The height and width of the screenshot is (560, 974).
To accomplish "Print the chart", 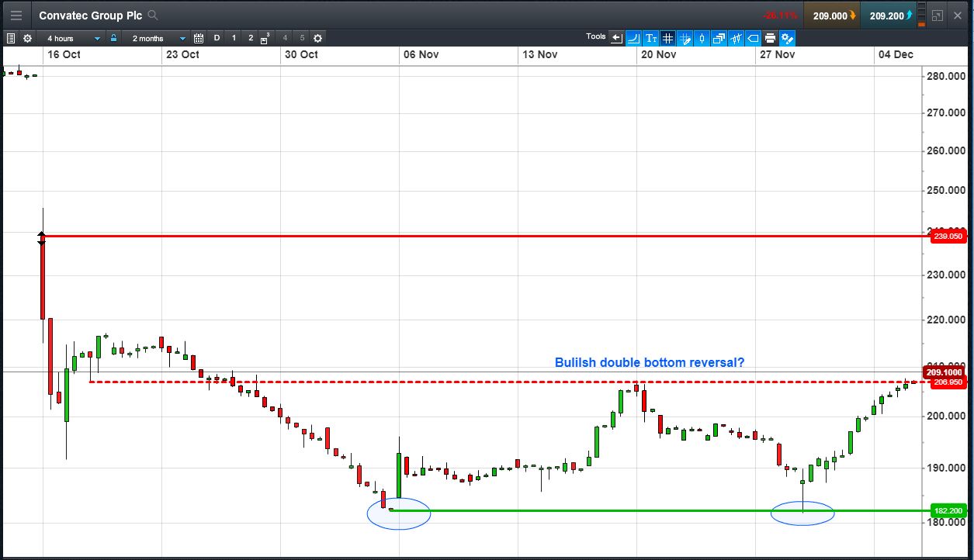I will 770,38.
